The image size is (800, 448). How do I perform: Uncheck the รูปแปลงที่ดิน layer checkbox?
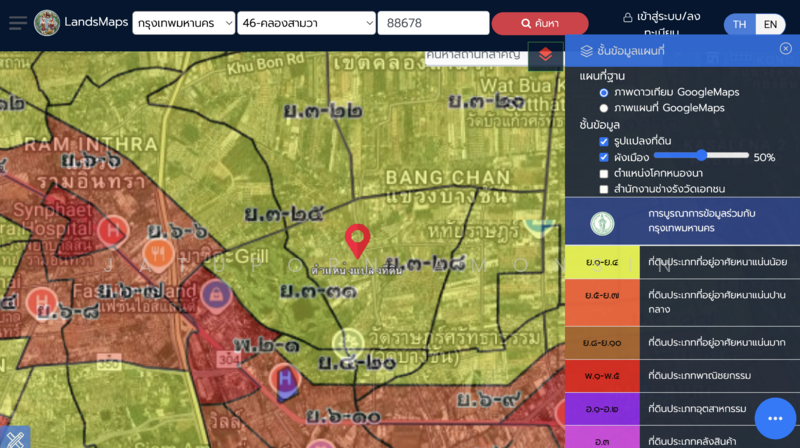(604, 142)
